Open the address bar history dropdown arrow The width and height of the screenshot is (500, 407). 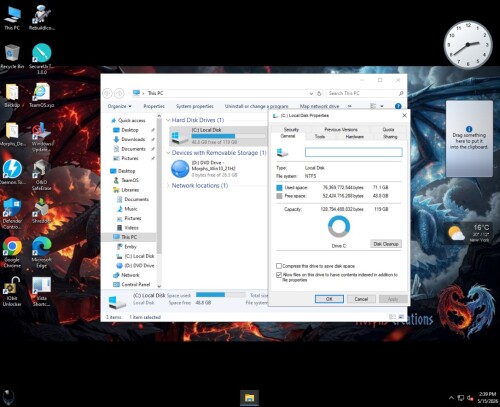tap(311, 93)
